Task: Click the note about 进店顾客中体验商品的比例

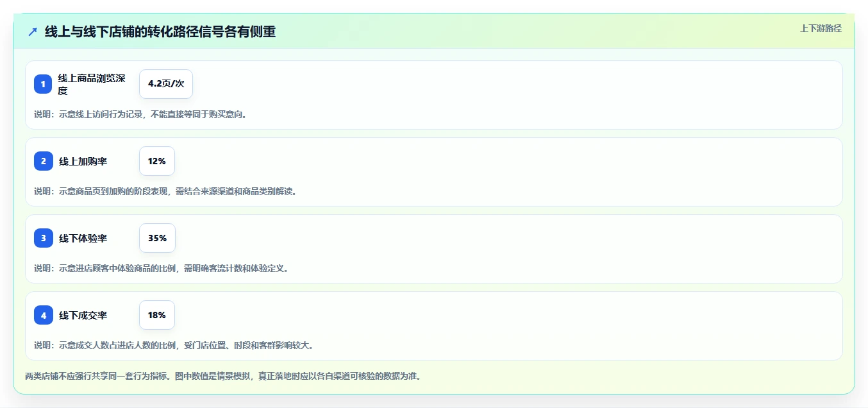Action: pos(162,268)
